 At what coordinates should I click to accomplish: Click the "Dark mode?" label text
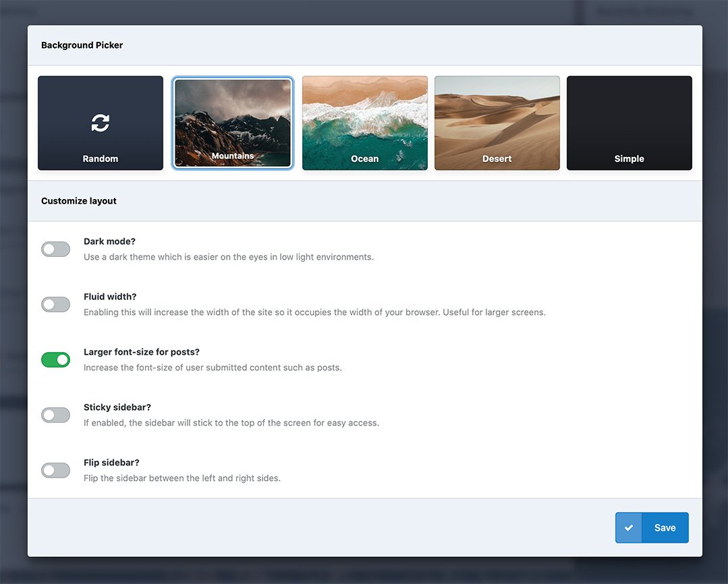point(110,241)
